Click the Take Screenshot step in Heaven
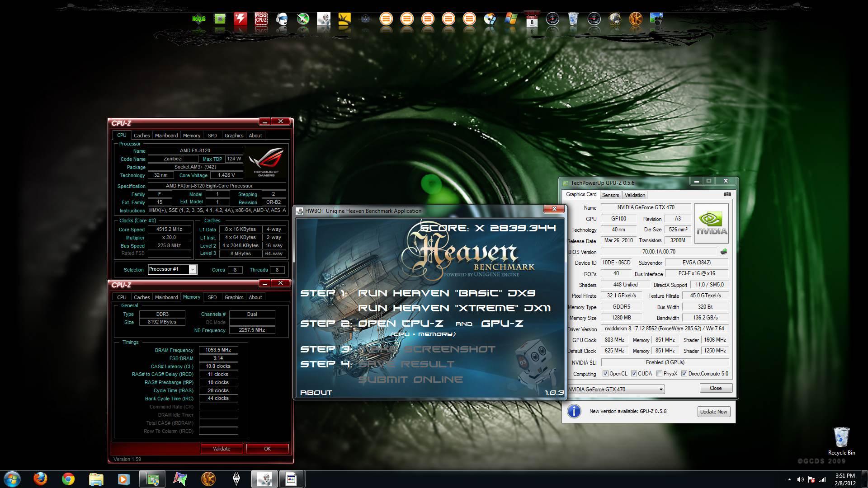The height and width of the screenshot is (488, 868). (427, 349)
